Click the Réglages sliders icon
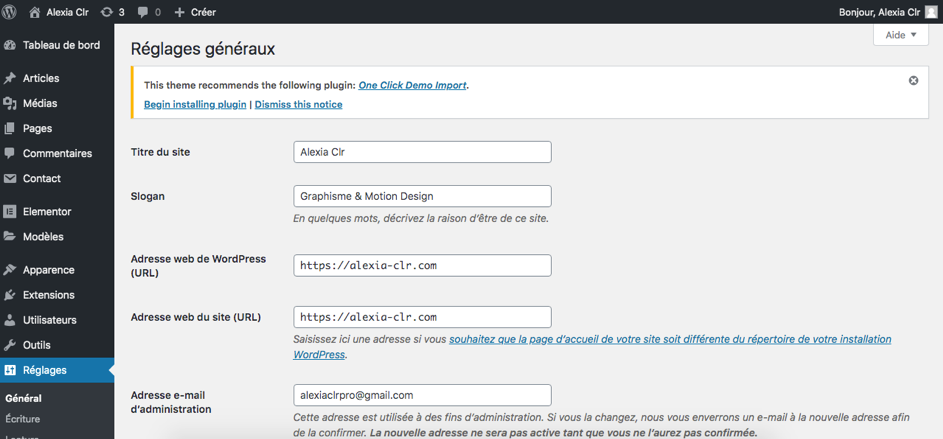 point(10,370)
